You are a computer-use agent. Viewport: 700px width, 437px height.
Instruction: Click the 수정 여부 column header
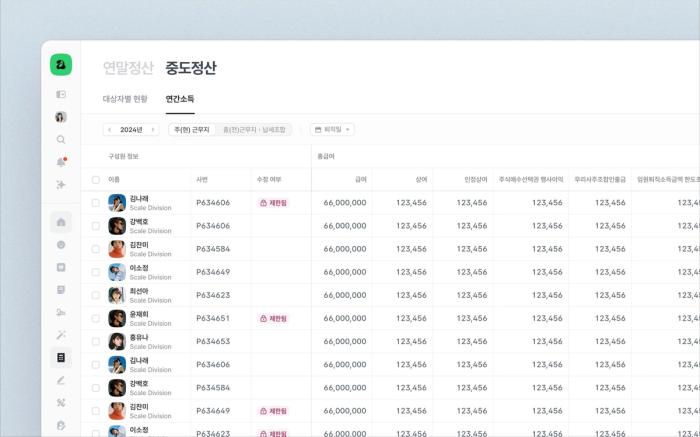tap(269, 179)
